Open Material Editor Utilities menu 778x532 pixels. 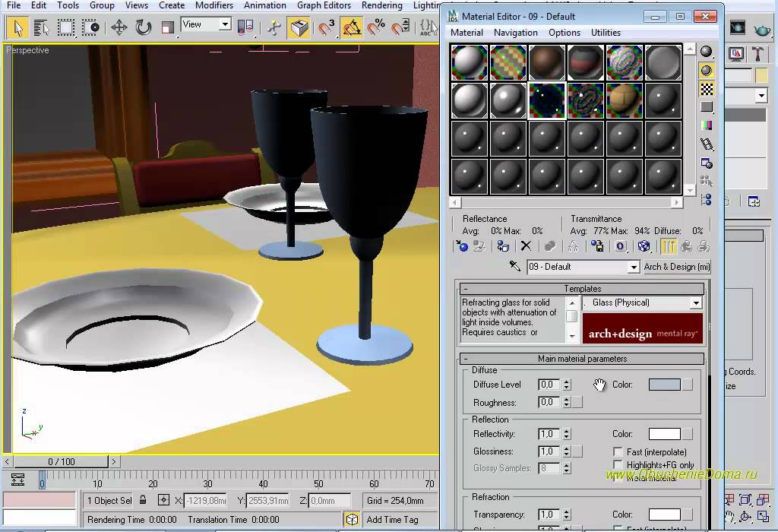click(x=606, y=33)
